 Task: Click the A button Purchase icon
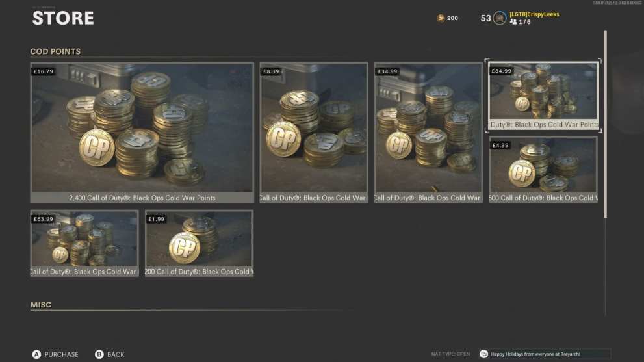(x=36, y=354)
